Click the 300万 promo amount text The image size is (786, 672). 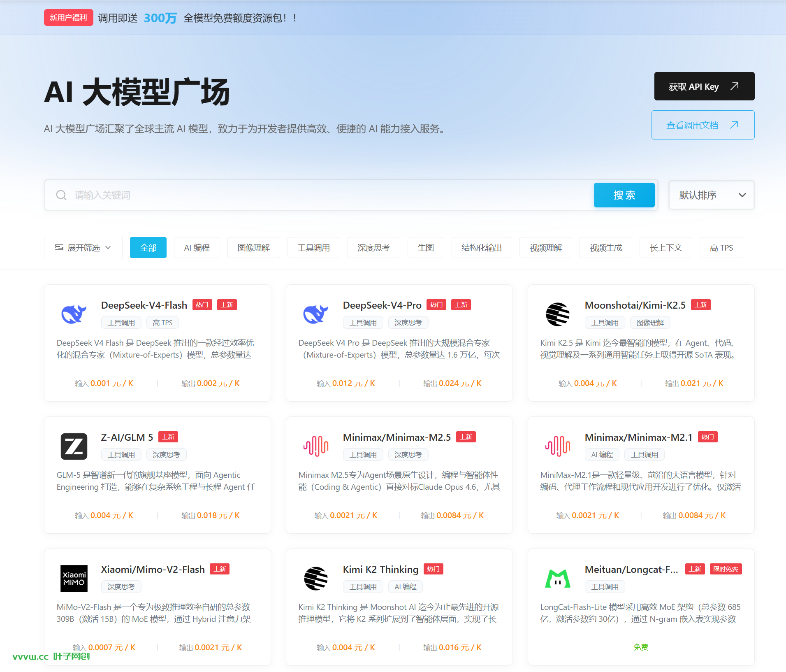point(160,18)
